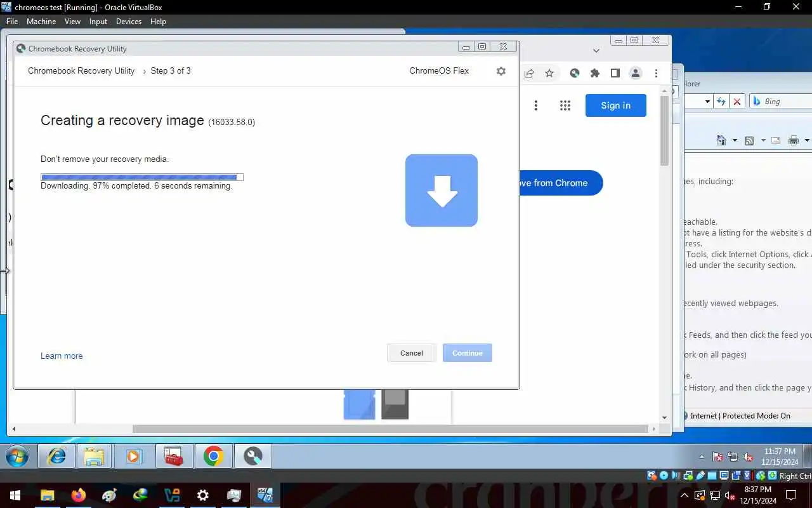Viewport: 812px width, 508px height.
Task: Click Internet Explorer Read mail icon
Action: [776, 140]
